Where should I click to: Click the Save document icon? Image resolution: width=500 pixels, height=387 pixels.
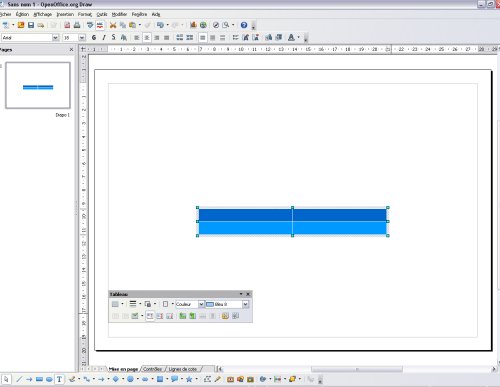[31, 25]
